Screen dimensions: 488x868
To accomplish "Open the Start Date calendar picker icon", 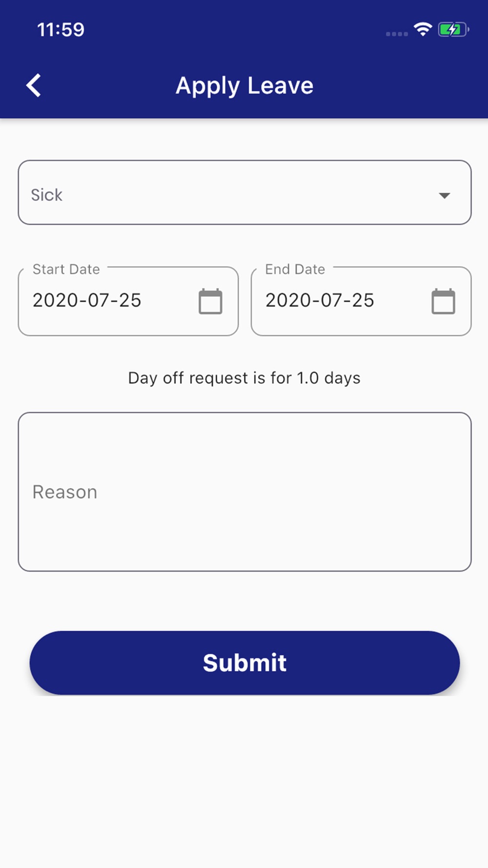I will click(210, 301).
